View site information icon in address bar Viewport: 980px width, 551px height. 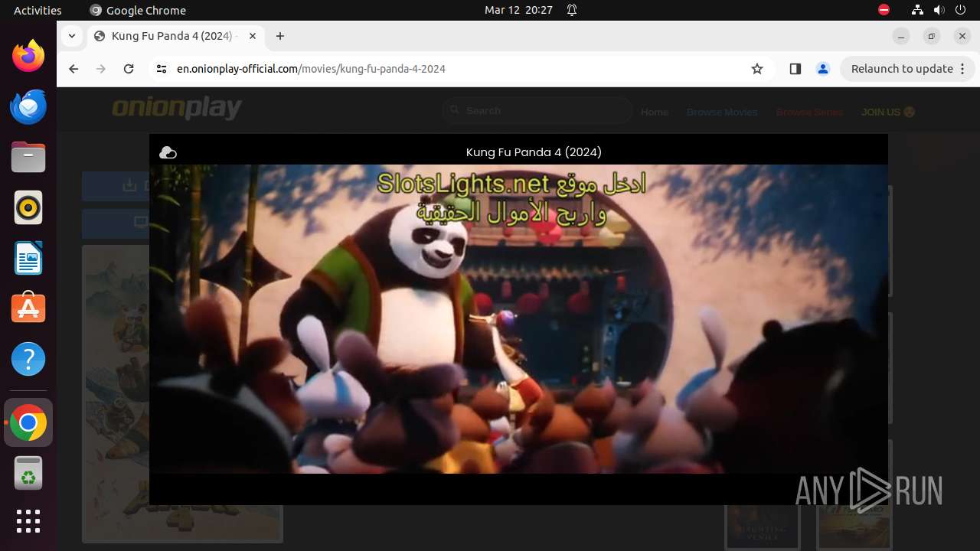point(161,69)
